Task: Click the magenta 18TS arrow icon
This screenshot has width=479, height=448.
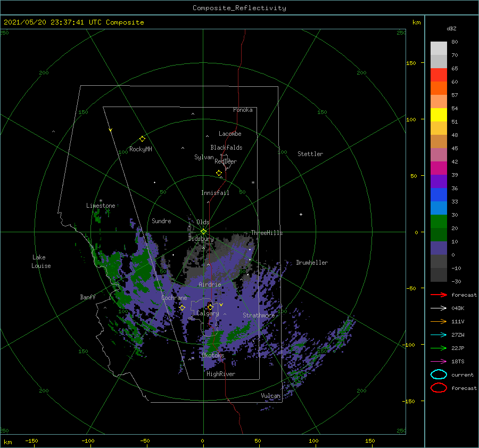Action: pyautogui.click(x=439, y=362)
